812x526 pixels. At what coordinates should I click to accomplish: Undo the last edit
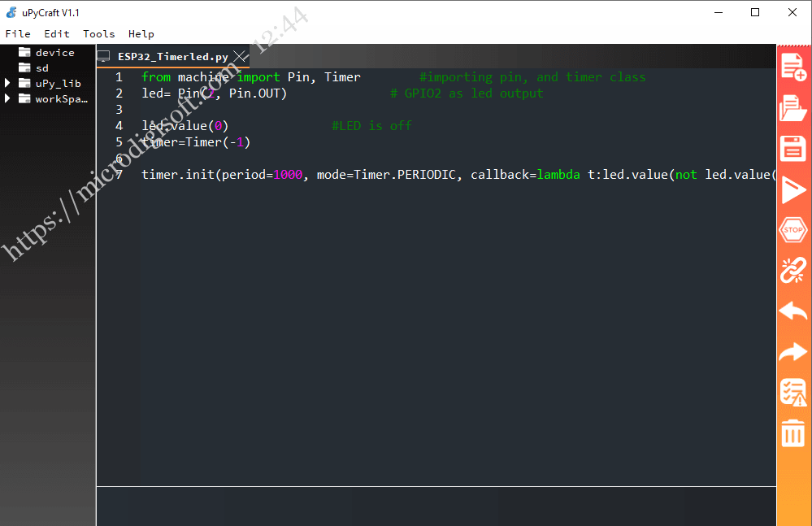coord(792,311)
